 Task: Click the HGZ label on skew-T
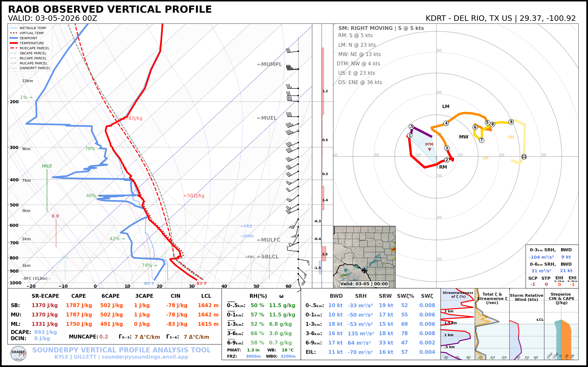(x=47, y=166)
